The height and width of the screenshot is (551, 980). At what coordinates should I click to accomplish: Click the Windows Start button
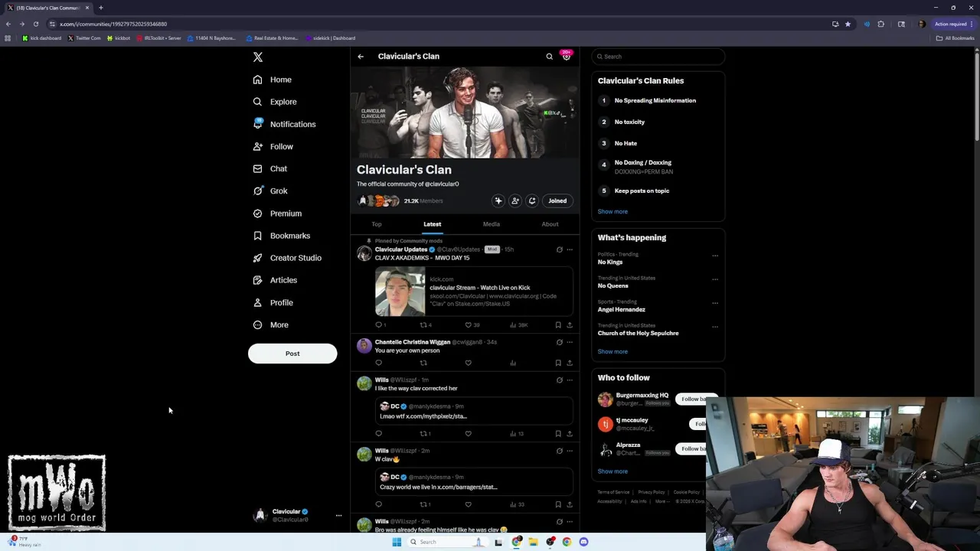pos(397,542)
